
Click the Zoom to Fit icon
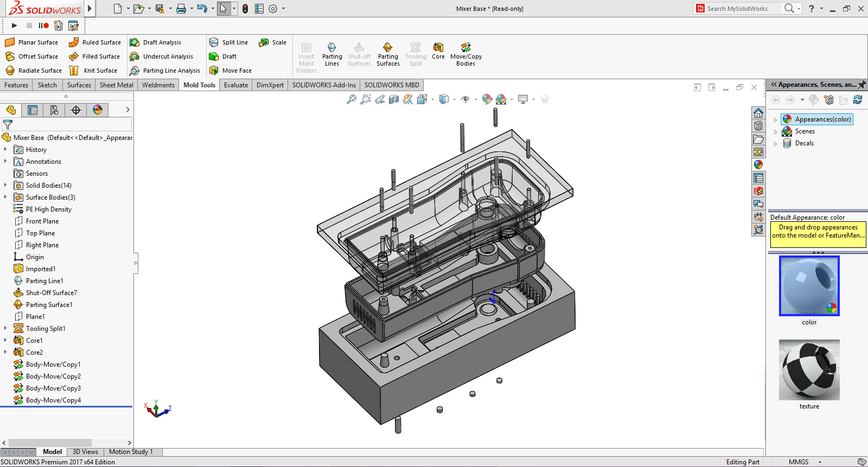(352, 99)
